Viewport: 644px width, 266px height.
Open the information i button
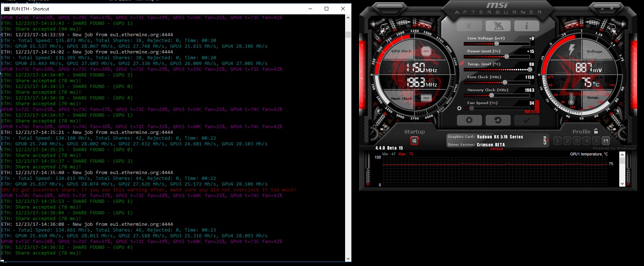[526, 26]
